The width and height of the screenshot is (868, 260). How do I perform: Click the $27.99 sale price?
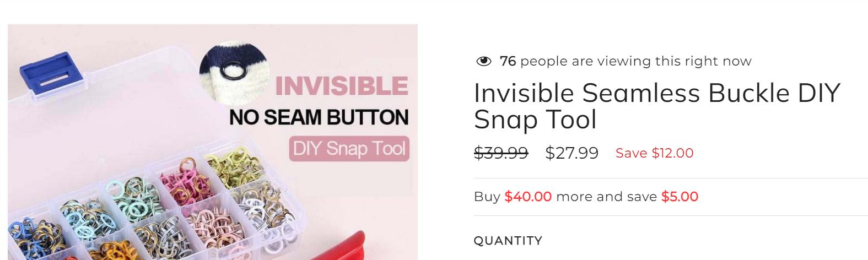(x=572, y=153)
